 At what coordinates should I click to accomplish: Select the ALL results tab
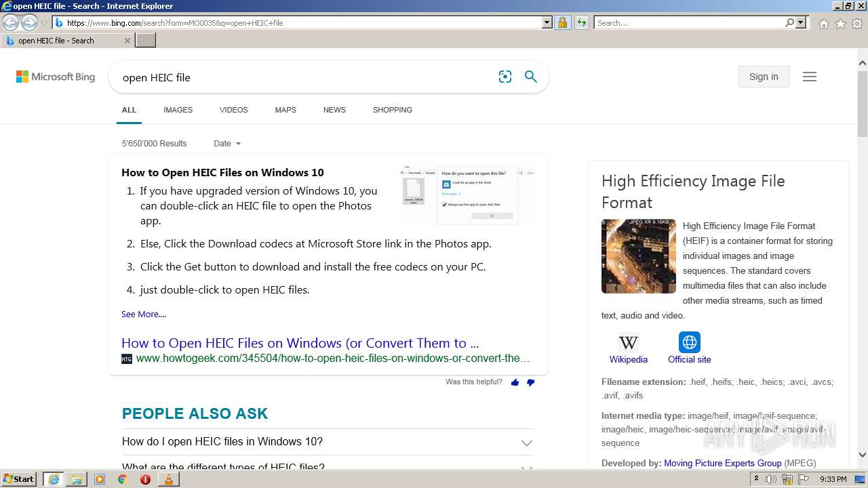point(129,110)
